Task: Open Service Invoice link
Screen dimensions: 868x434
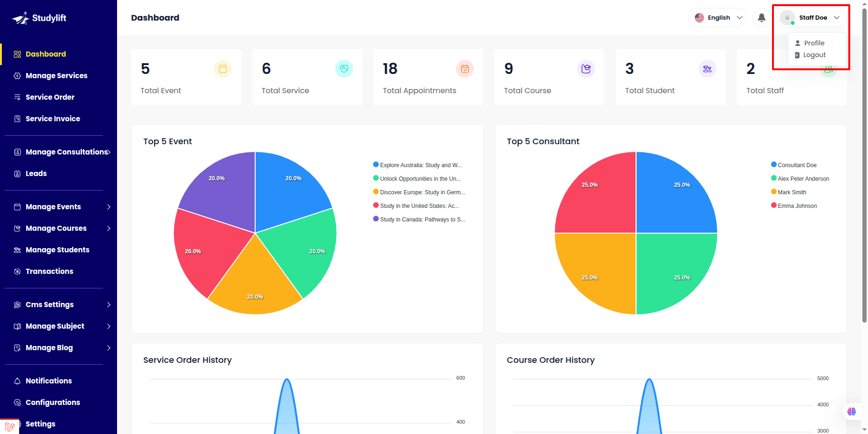Action: coord(52,119)
